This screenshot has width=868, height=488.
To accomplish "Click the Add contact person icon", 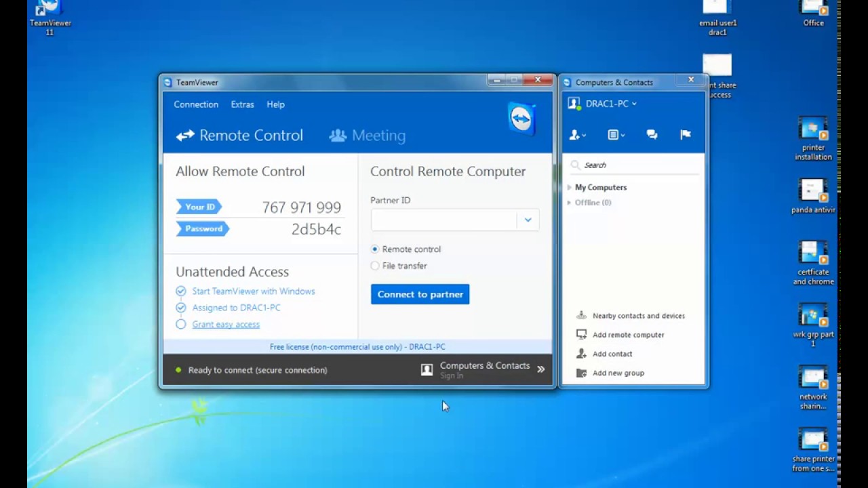I will pyautogui.click(x=581, y=354).
